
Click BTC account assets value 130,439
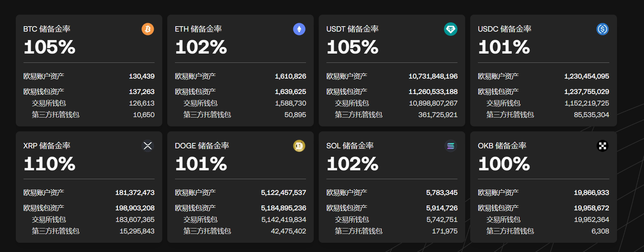[142, 76]
